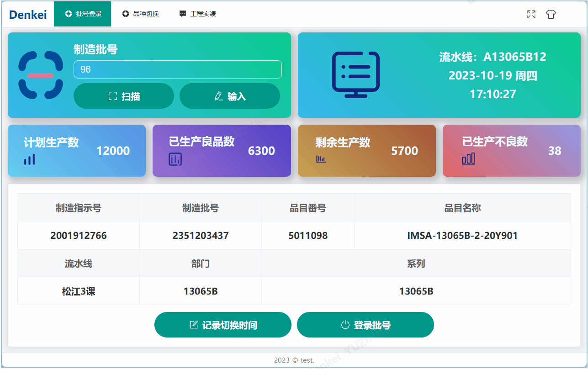Screen dimensions: 588x369
Task: Click the fullscreen expand icon
Action: coord(531,14)
